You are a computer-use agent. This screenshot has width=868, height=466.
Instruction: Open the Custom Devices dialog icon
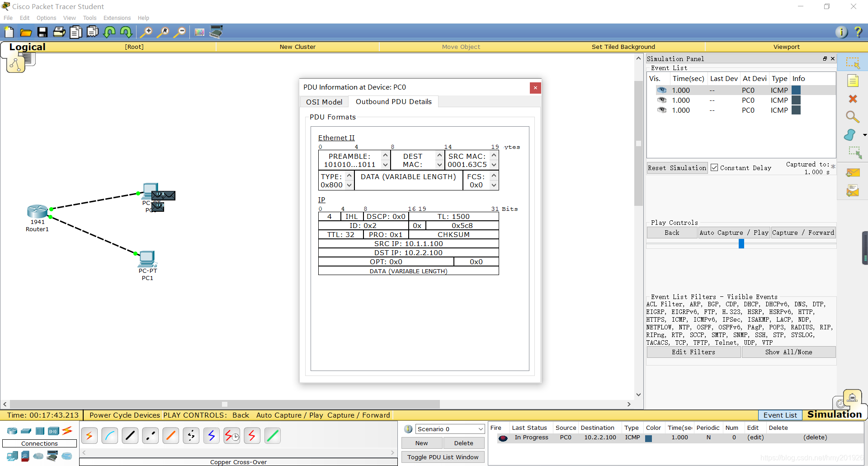tap(216, 32)
